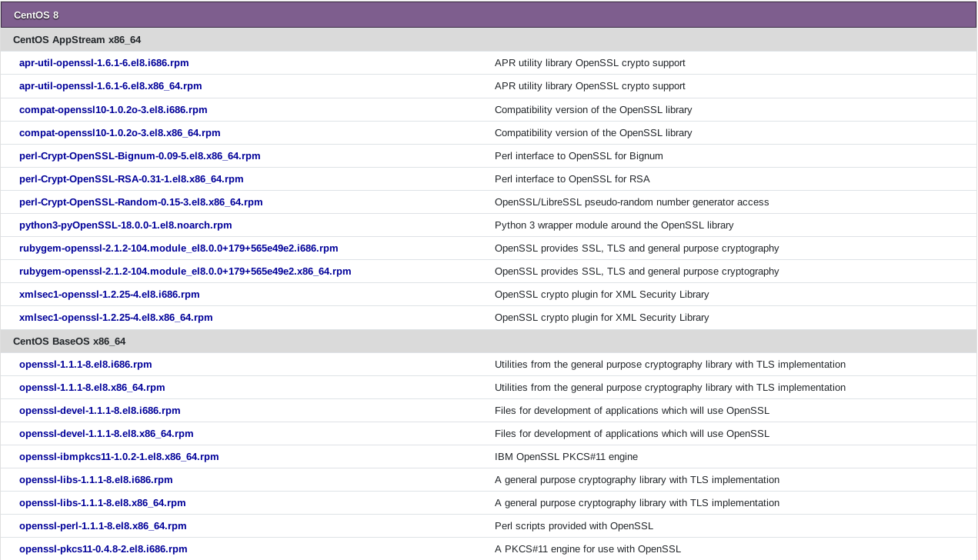Open compat-openssl10-1.0.2o-3.el8.x86_64.rpm link
This screenshot has height=560, width=978.
point(120,133)
